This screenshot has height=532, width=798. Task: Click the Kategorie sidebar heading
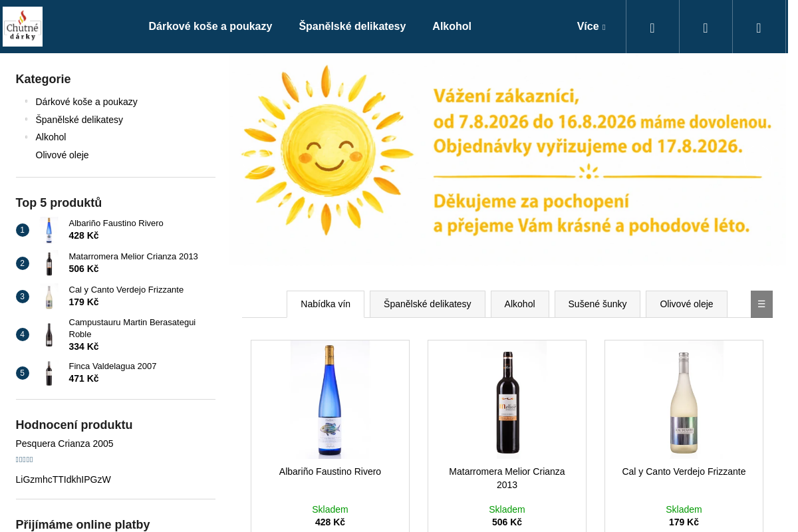pos(43,79)
